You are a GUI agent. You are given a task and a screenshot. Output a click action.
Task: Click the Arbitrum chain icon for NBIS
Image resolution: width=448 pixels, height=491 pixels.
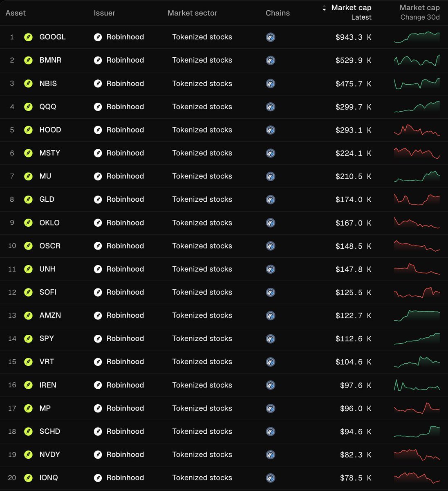(271, 83)
